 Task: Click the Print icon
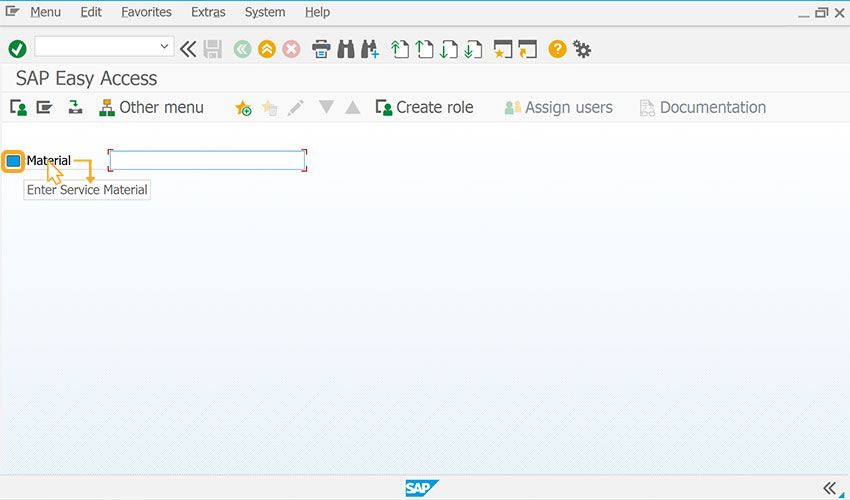pos(321,49)
